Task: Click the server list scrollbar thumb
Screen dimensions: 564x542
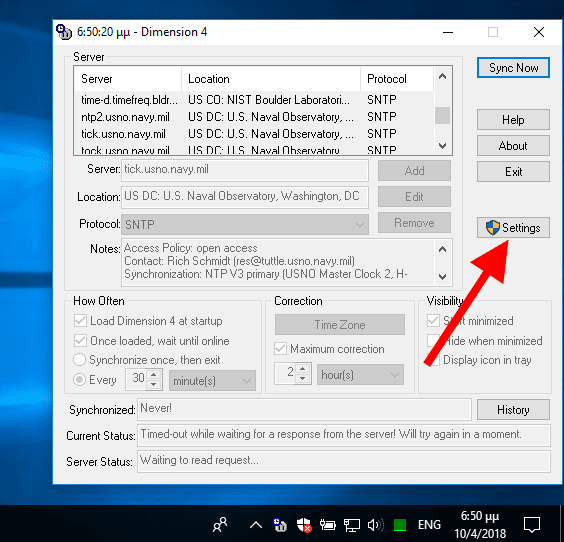Action: click(442, 115)
